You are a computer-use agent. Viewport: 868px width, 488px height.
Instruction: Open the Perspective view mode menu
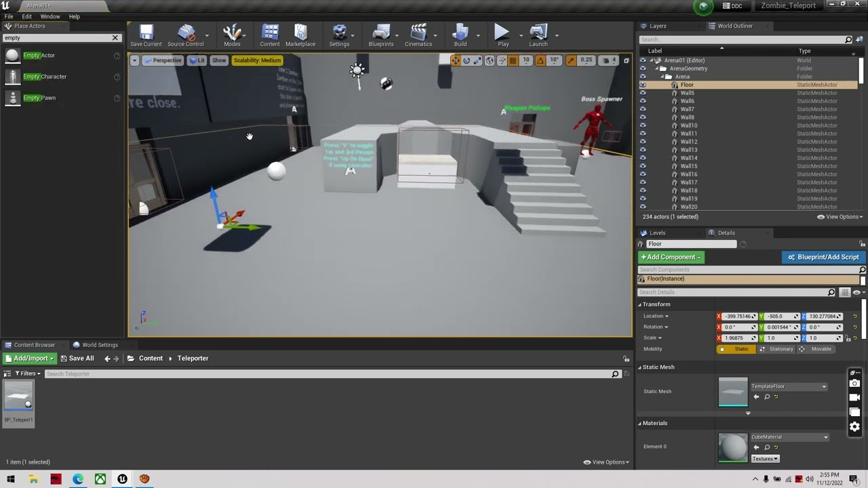tap(163, 60)
